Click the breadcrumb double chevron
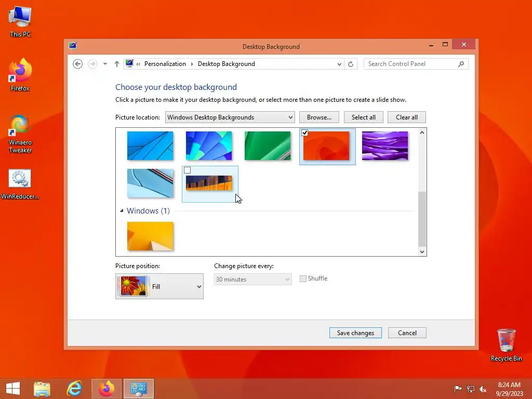The height and width of the screenshot is (399, 532). (x=138, y=64)
